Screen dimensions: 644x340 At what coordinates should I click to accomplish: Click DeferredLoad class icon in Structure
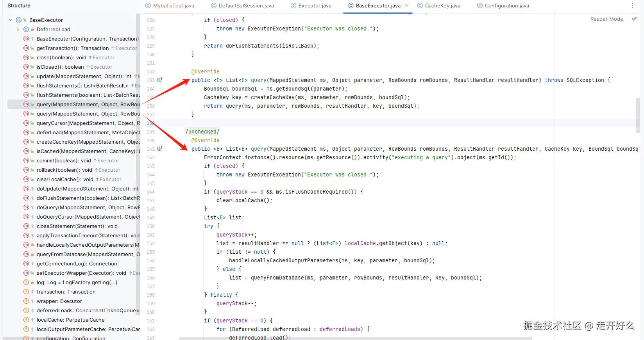click(x=26, y=29)
